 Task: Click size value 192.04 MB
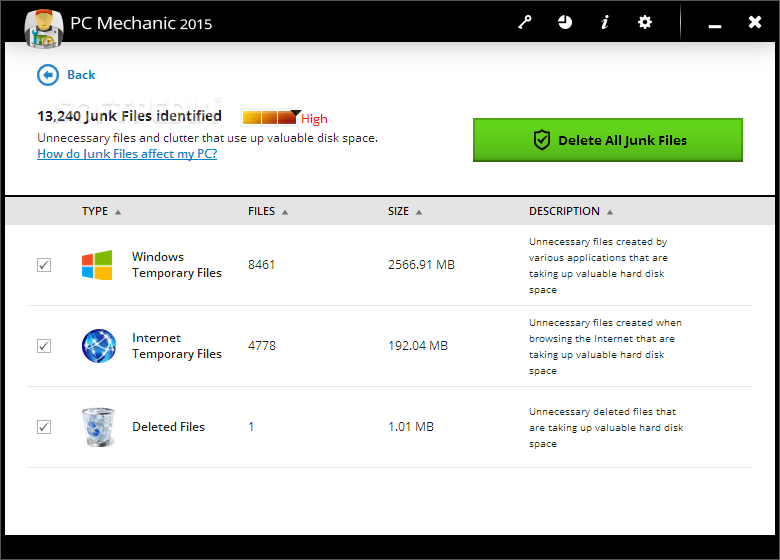[418, 346]
